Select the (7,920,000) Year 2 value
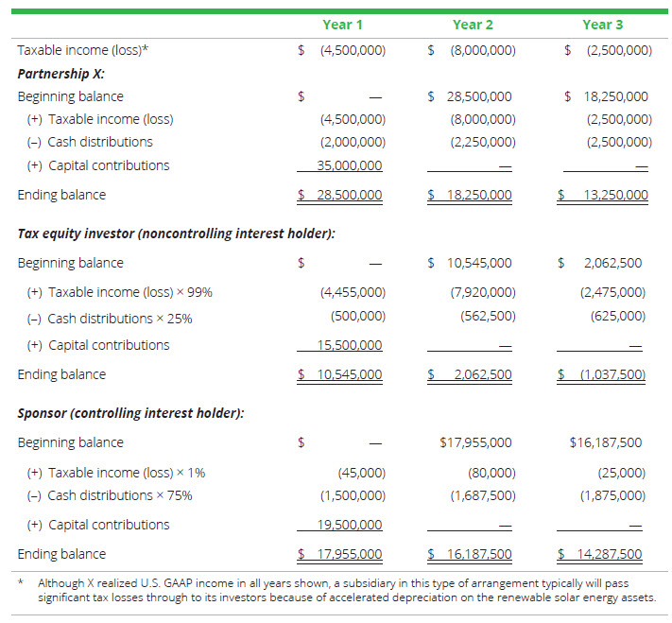 pos(483,292)
